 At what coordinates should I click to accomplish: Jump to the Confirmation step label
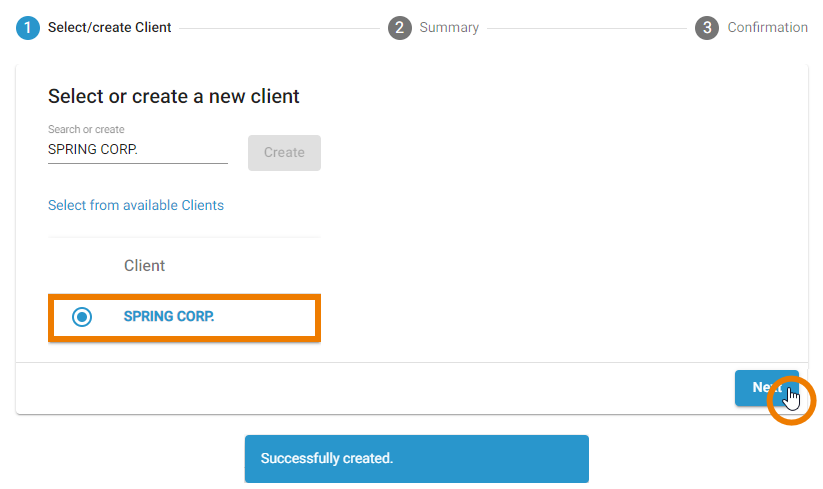767,28
